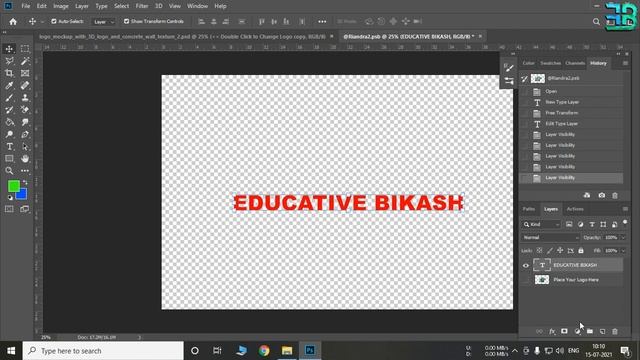Viewport: 640px width, 360px height.
Task: Select the Pen tool
Action: (25, 134)
